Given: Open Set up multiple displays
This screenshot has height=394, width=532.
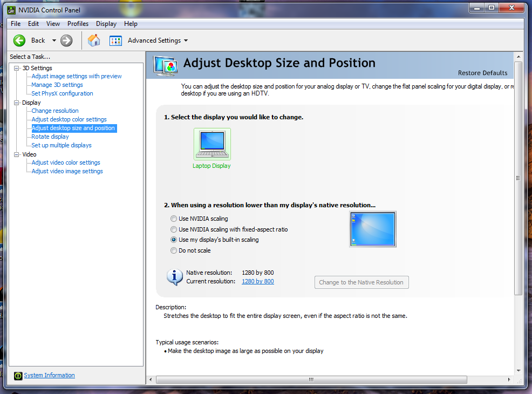Looking at the screenshot, I should coord(62,145).
